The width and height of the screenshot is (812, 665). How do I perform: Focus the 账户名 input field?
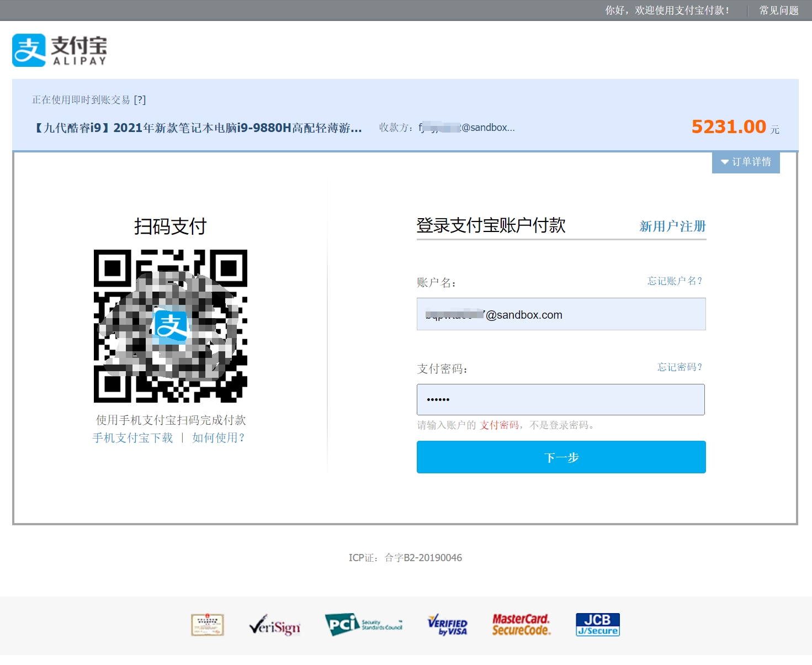561,314
